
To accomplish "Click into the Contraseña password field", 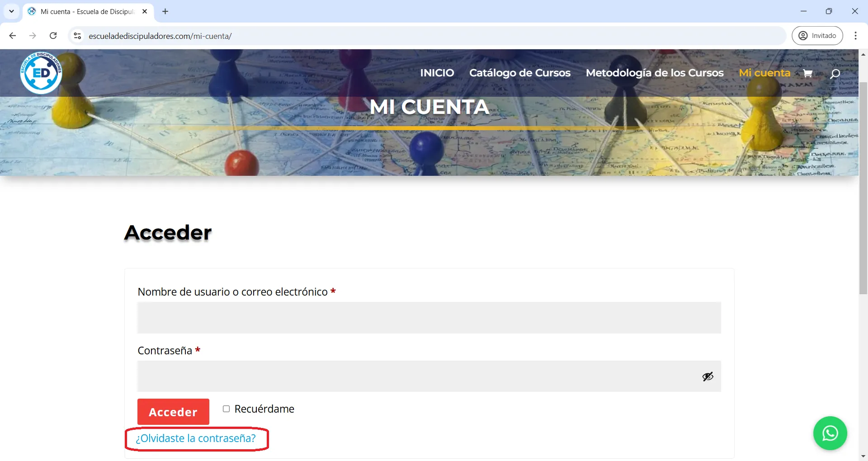I will (416, 376).
